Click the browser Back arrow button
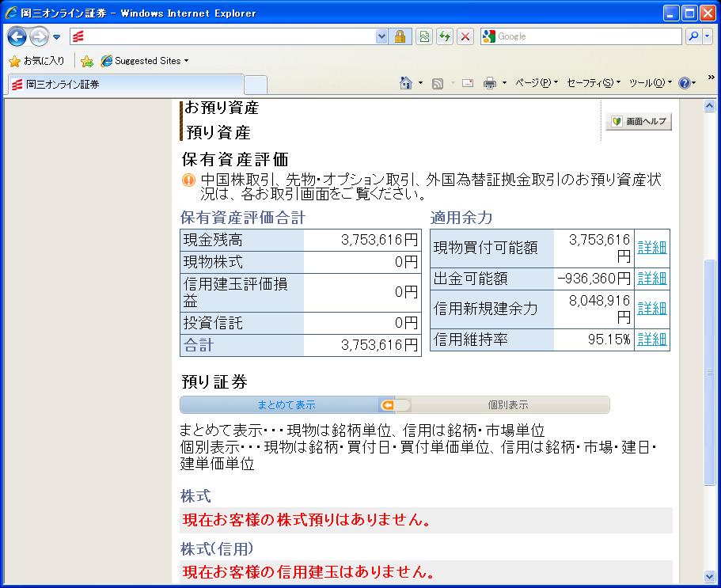This screenshot has width=721, height=588. click(17, 36)
